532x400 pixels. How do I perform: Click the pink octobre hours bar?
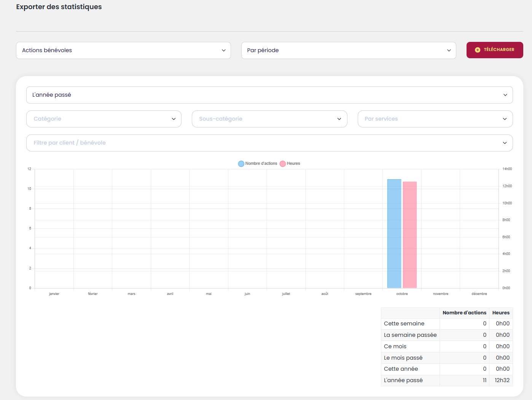[410, 235]
